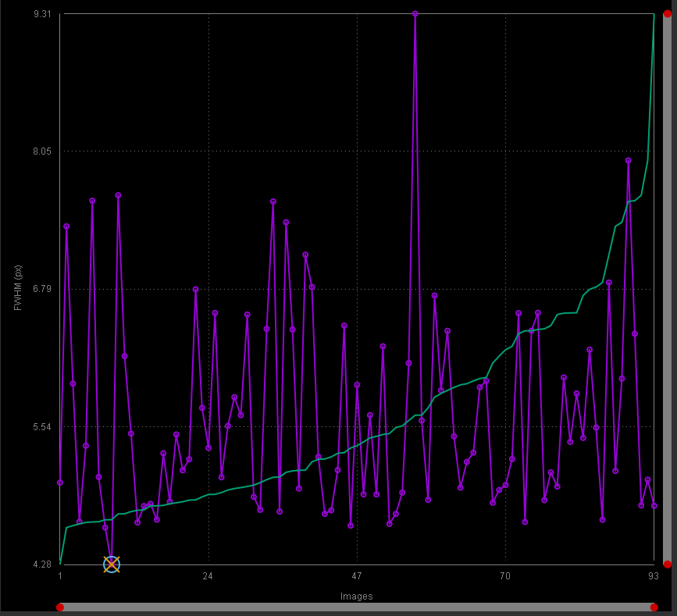
Task: Select the last purple data point at image 93
Action: 654,506
